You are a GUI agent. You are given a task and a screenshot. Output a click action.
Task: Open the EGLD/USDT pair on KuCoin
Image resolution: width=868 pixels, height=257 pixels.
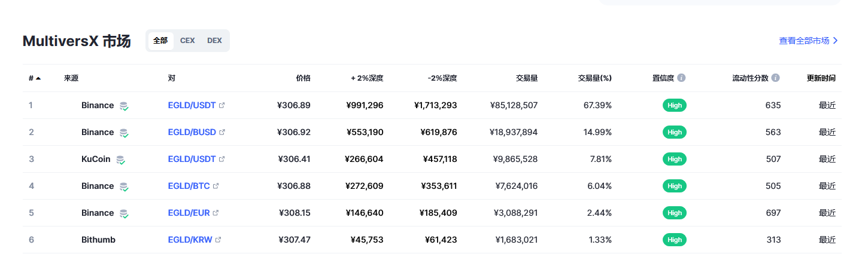(x=192, y=159)
